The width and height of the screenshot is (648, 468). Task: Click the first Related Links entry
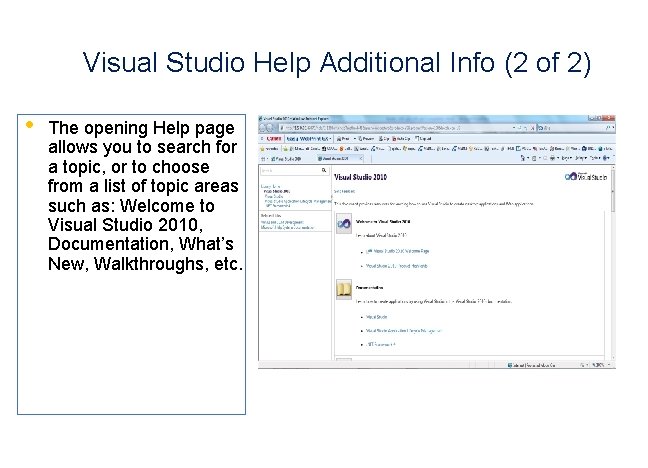pos(282,222)
